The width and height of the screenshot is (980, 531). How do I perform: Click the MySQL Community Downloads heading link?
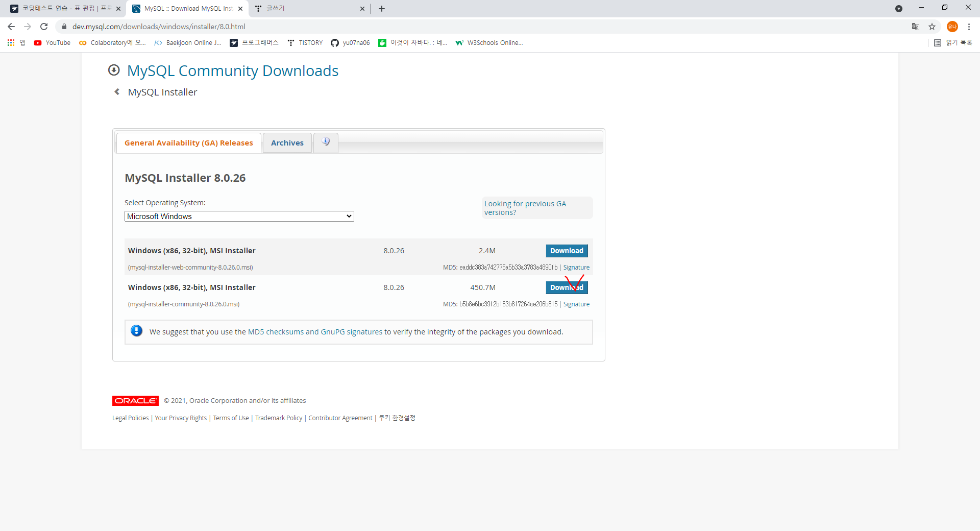(x=233, y=70)
